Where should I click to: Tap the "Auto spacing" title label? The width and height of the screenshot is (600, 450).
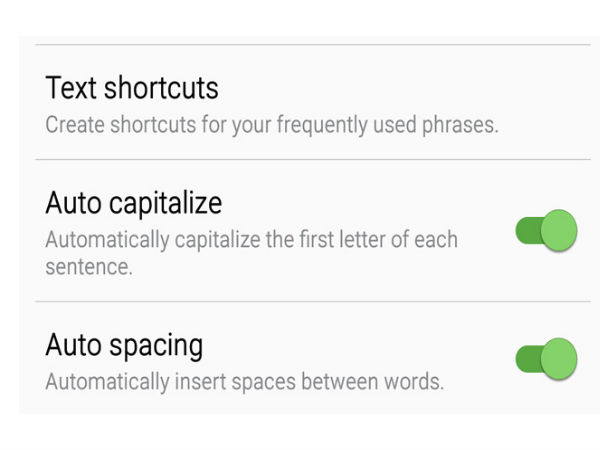tap(124, 346)
